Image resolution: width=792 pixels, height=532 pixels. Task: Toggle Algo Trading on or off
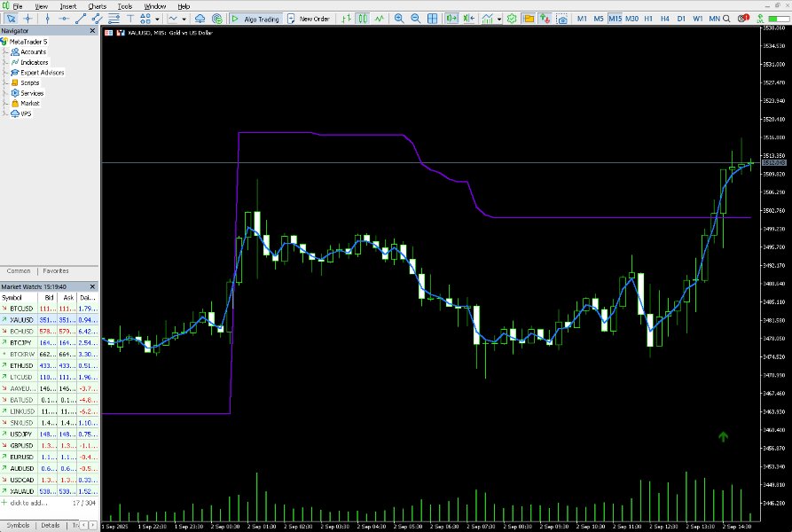pos(255,19)
